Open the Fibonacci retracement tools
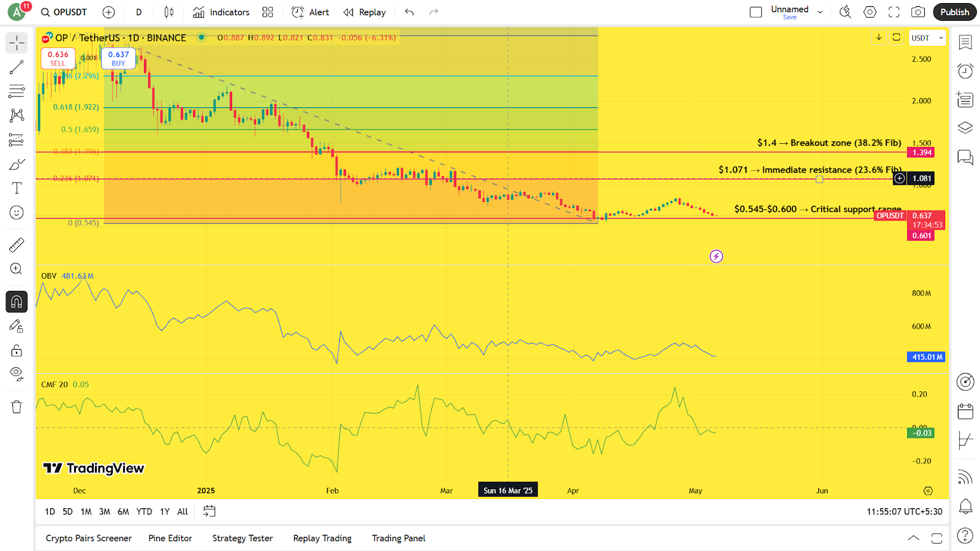980x551 pixels. (17, 91)
